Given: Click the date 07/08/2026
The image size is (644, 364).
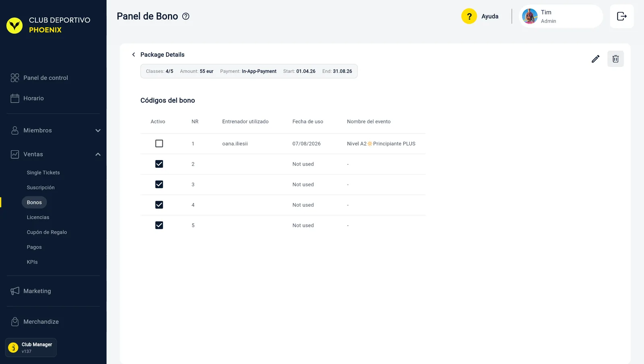Looking at the screenshot, I should [306, 144].
